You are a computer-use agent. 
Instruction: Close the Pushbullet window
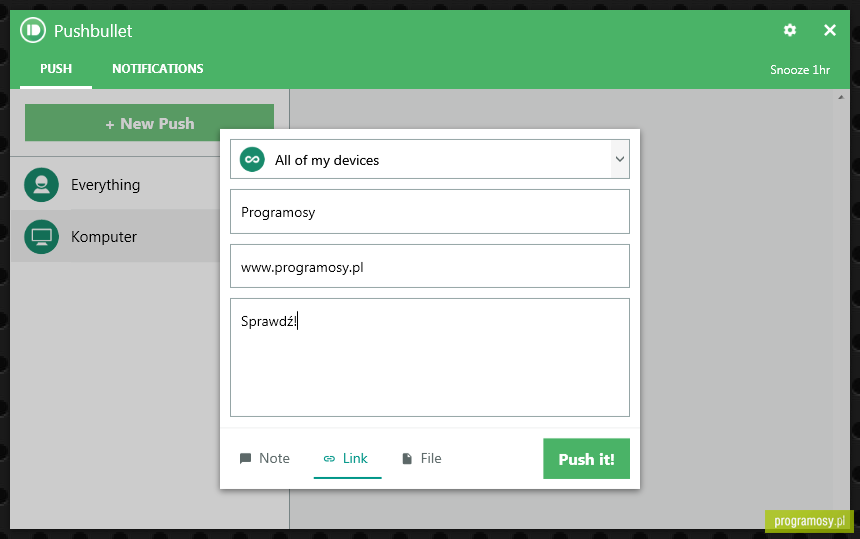pos(830,30)
